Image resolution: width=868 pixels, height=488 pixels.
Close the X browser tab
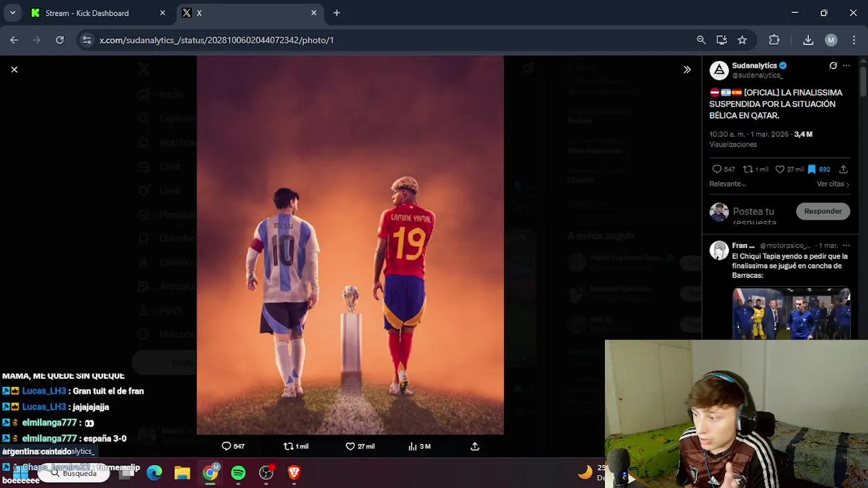[313, 13]
